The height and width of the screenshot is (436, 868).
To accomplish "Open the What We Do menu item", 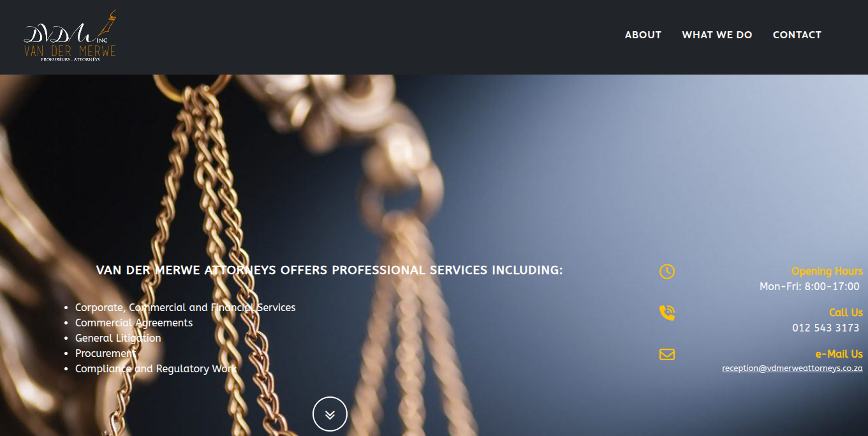I will click(x=717, y=35).
